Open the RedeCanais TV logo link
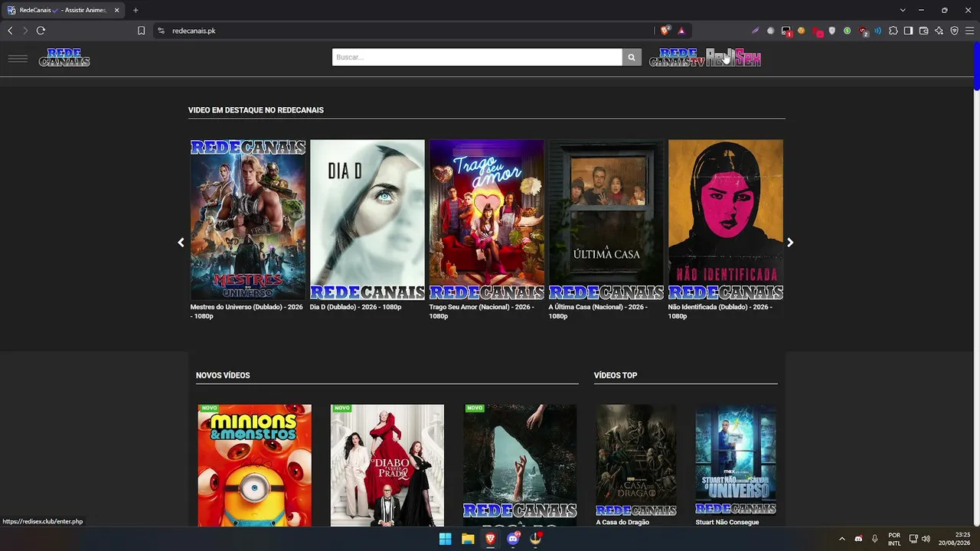 [x=677, y=57]
